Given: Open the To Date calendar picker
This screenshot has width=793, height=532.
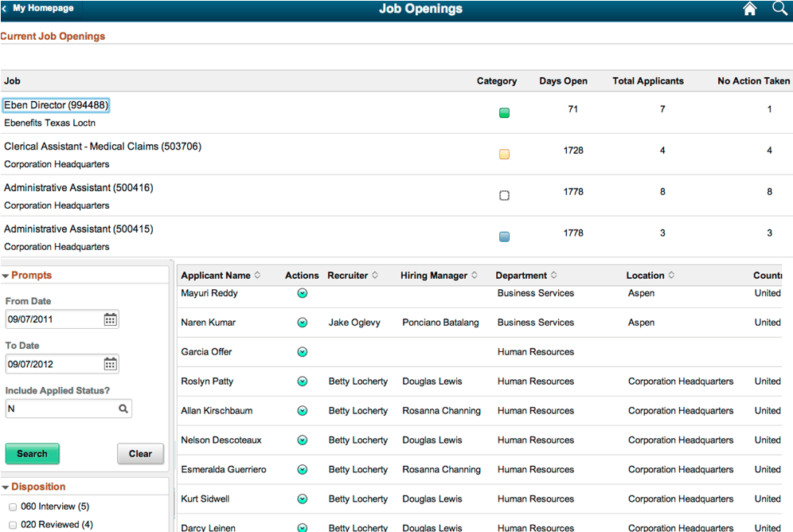Looking at the screenshot, I should 111,364.
